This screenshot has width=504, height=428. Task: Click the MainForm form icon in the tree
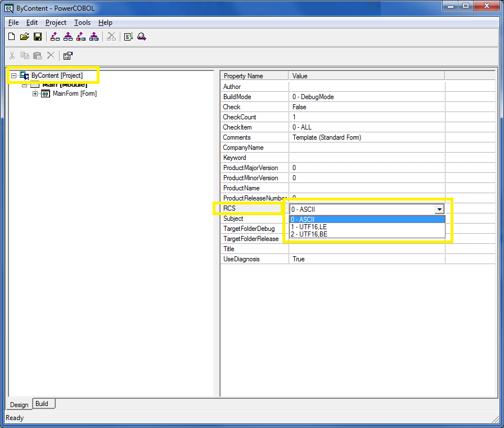click(46, 93)
